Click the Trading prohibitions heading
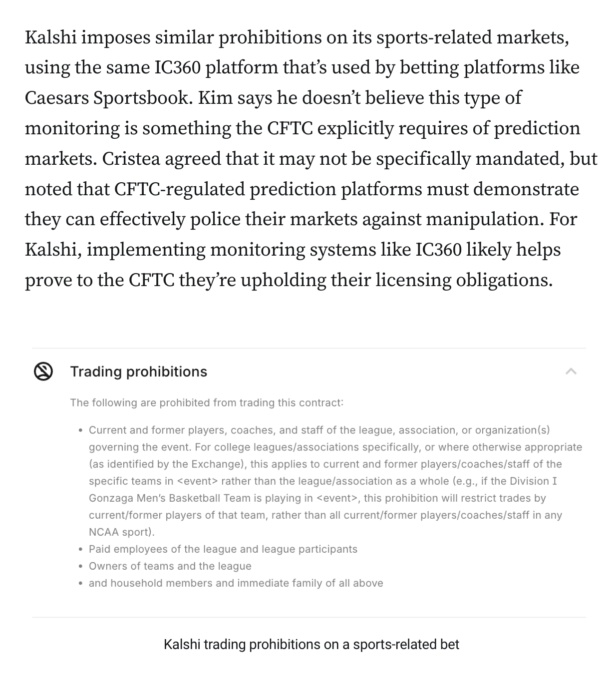616x687 pixels. click(138, 371)
